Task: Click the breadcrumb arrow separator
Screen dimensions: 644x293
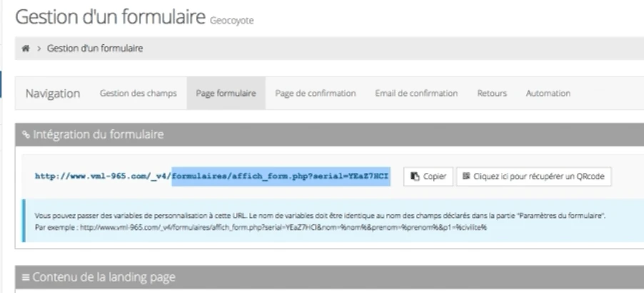Action: [x=39, y=49]
